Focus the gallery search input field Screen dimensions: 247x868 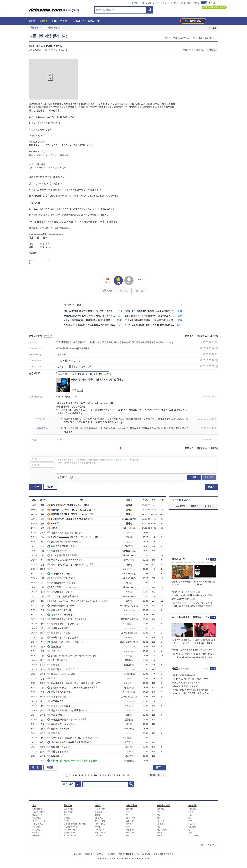(x=120, y=10)
